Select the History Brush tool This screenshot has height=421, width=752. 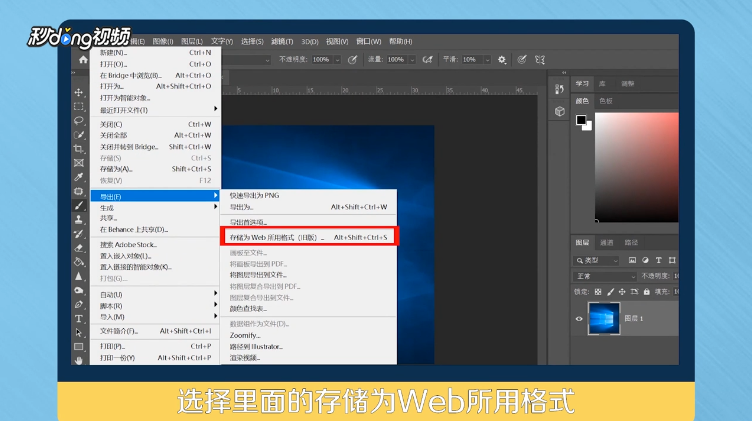[x=79, y=234]
